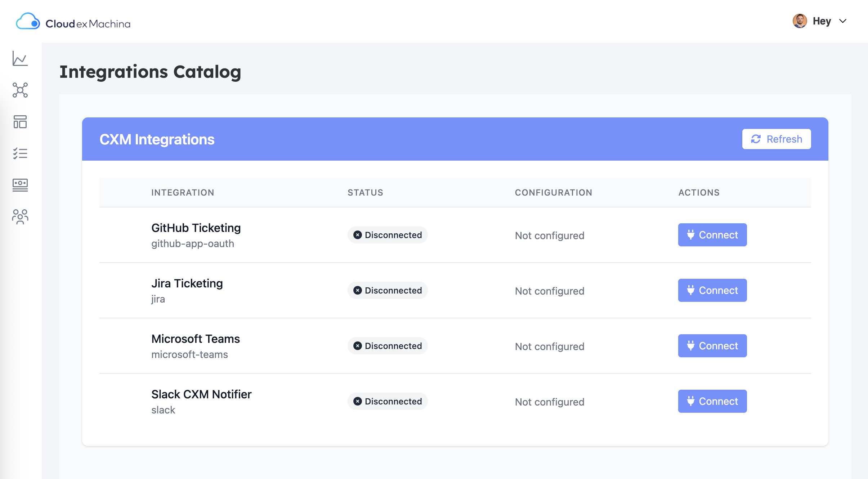This screenshot has width=868, height=479.
Task: Click the jira identifier text
Action: [158, 299]
